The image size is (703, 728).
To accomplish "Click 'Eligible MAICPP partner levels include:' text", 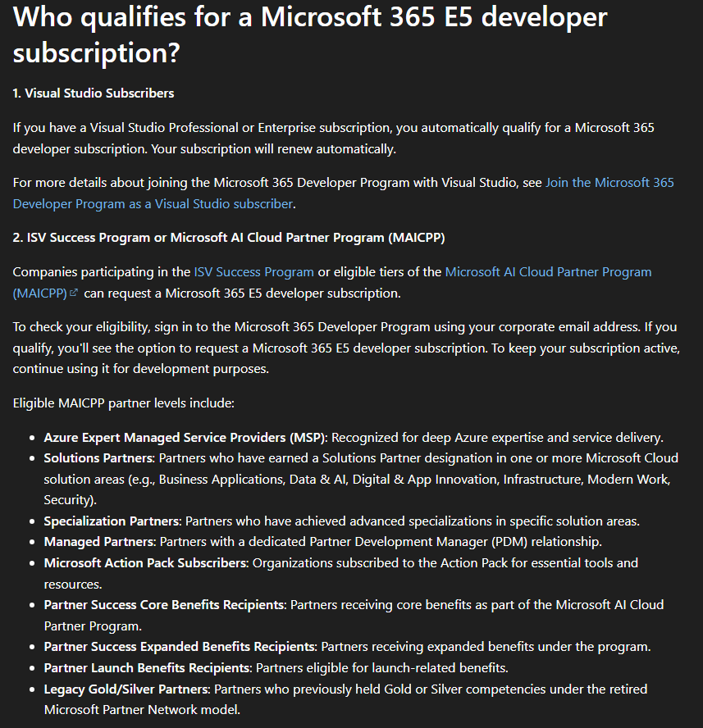I will pos(124,403).
